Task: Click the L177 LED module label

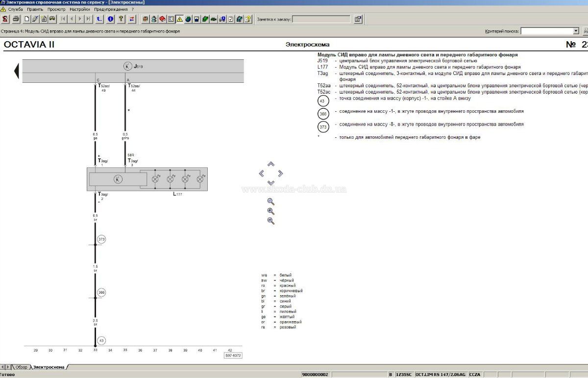Action: click(x=177, y=194)
